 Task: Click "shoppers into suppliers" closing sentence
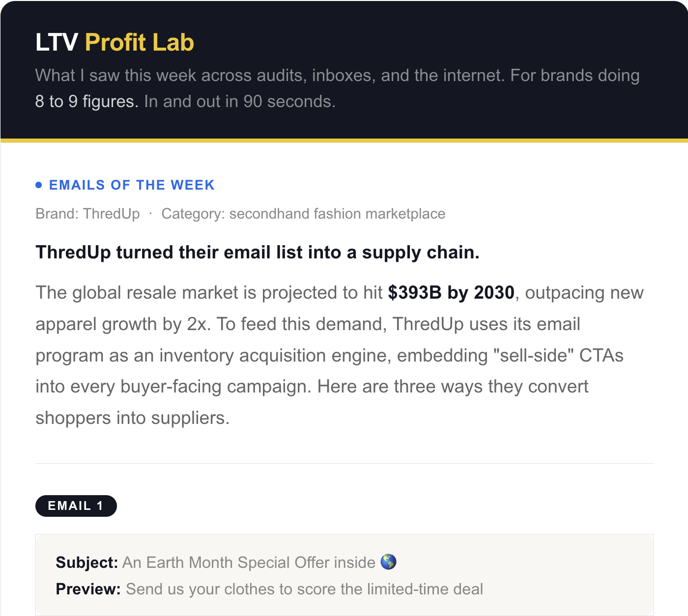point(132,418)
